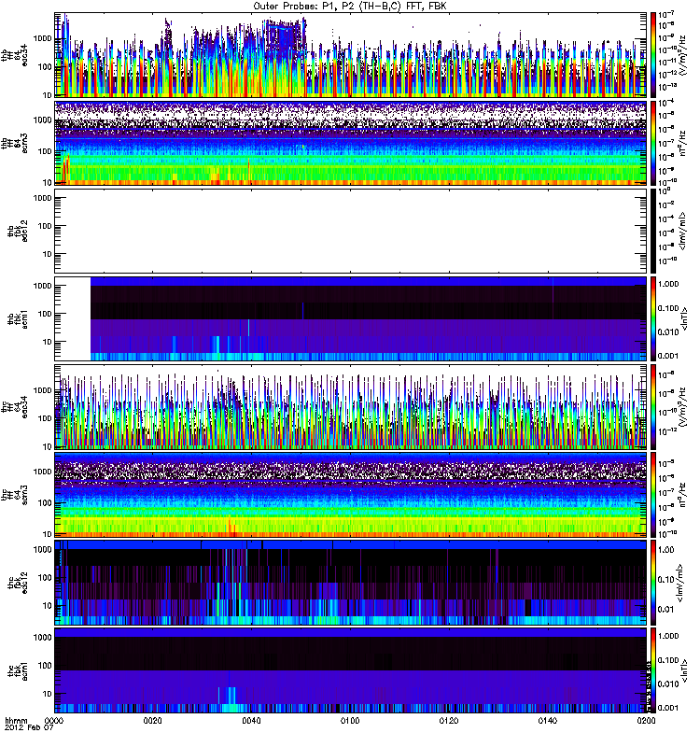
Task: Click the thb fff 64 scm3 spectrogram panel
Action: (x=351, y=143)
